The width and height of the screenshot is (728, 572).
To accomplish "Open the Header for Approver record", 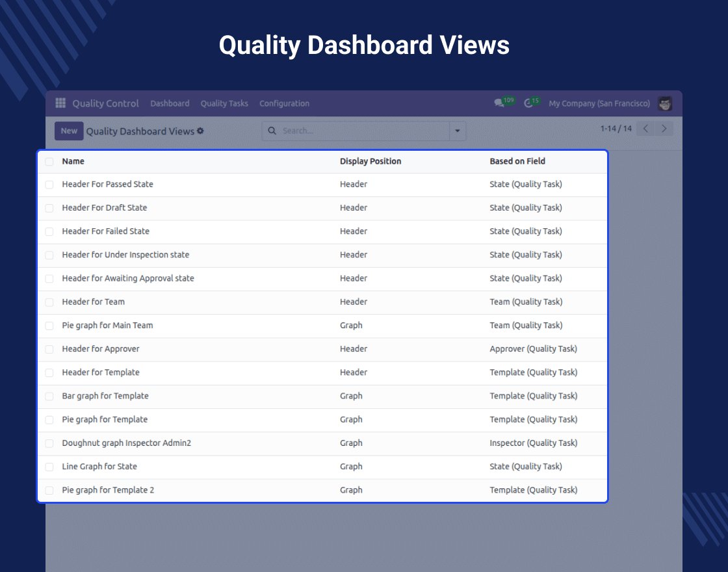I will (x=101, y=348).
